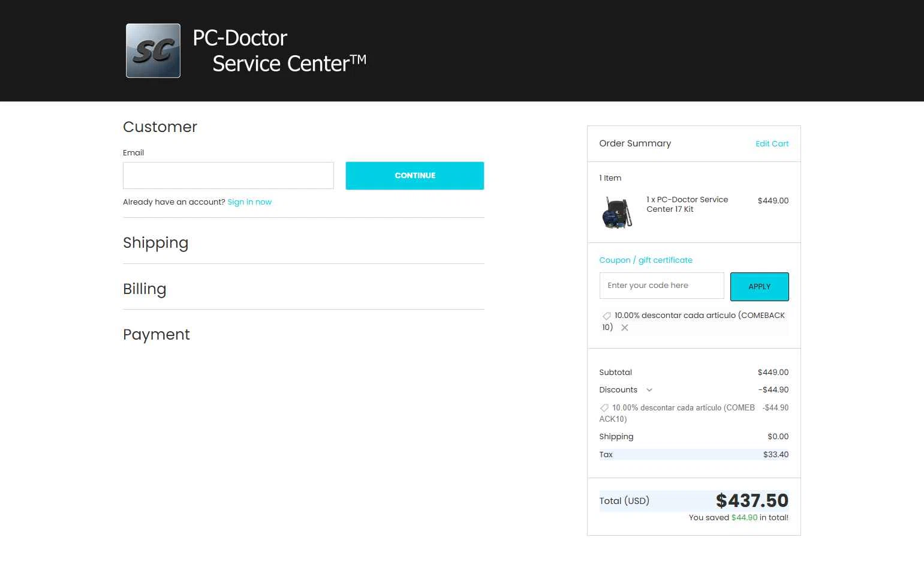Select the $437.50 total amount
Viewport: 924px width, 567px height.
click(752, 500)
